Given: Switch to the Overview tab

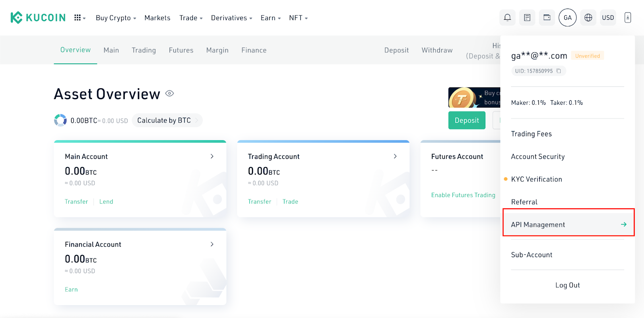Looking at the screenshot, I should (x=76, y=50).
